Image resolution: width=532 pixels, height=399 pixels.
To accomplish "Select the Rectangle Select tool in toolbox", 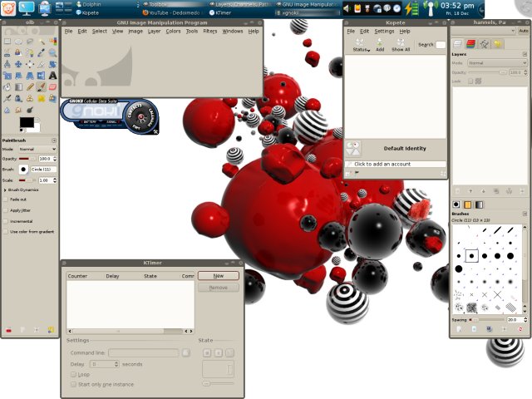I will (x=7, y=42).
